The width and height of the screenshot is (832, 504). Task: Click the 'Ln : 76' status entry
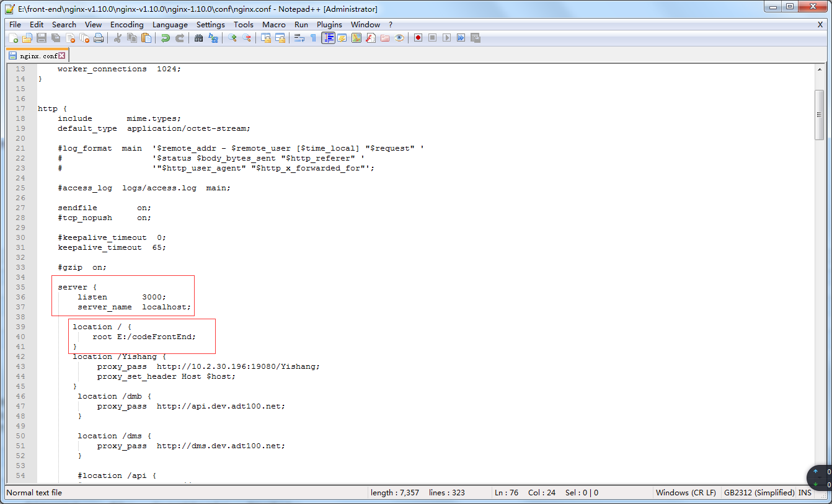[x=506, y=493]
